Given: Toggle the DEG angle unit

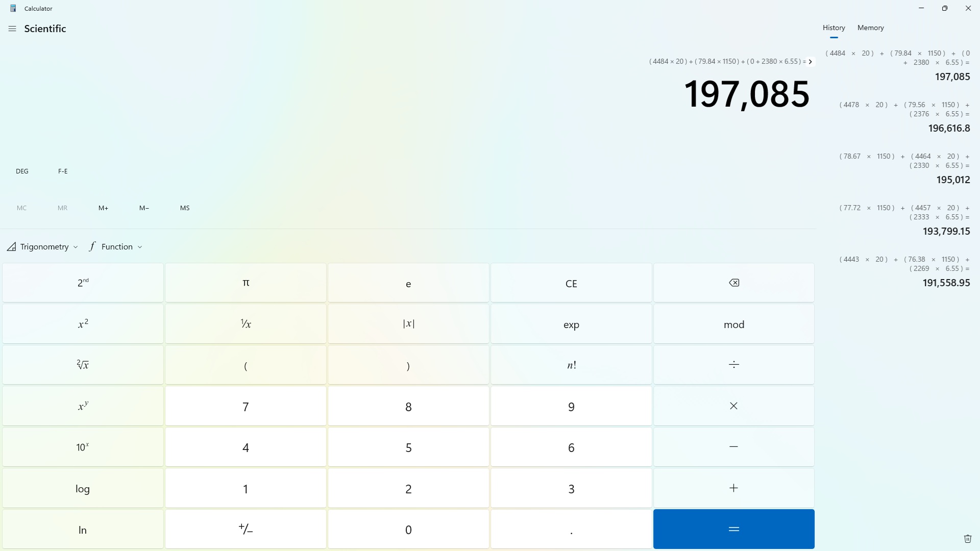Looking at the screenshot, I should (22, 171).
